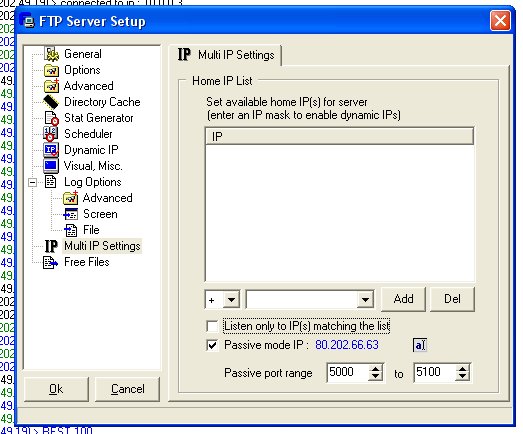Click the Free Files icon

coord(50,263)
